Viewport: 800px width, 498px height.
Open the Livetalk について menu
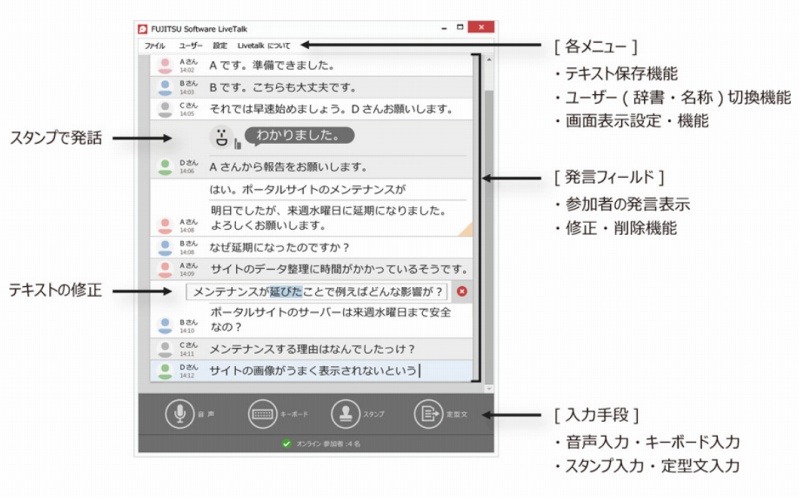point(263,45)
